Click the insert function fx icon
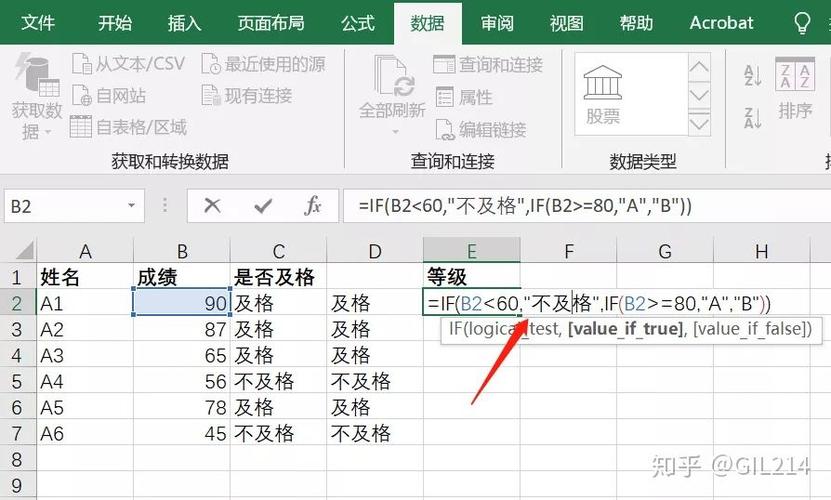 tap(313, 205)
